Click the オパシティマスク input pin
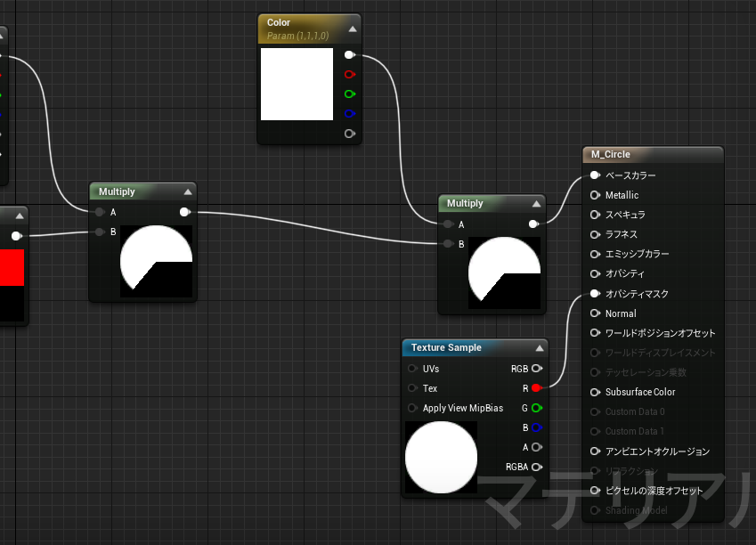 pyautogui.click(x=595, y=293)
